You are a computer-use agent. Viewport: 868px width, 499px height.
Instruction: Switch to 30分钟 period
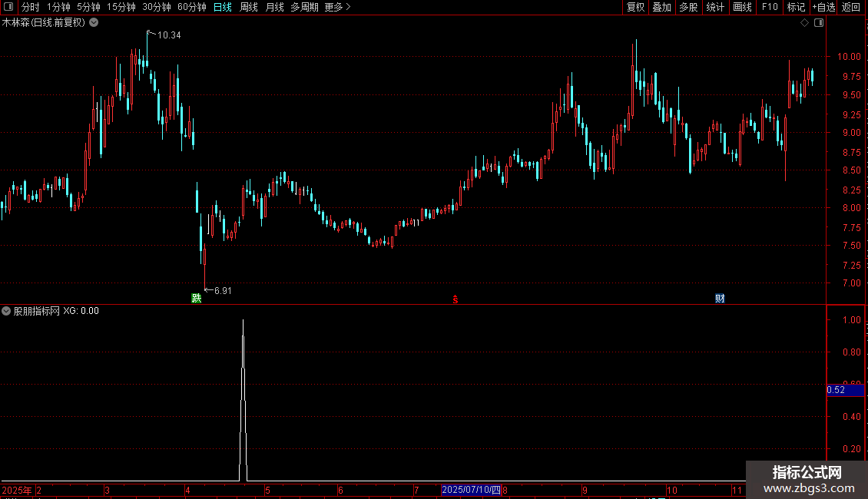[x=157, y=7]
